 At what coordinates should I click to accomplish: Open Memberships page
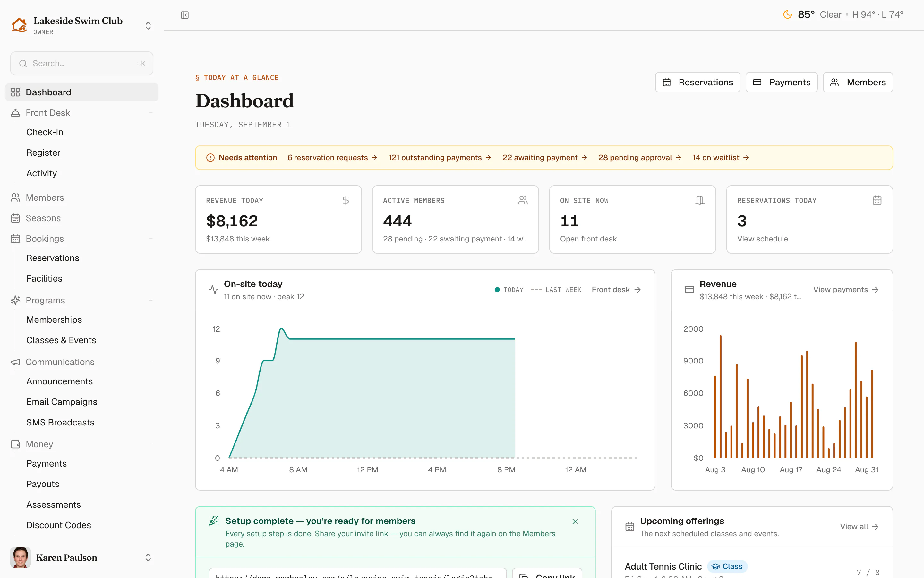click(x=54, y=320)
